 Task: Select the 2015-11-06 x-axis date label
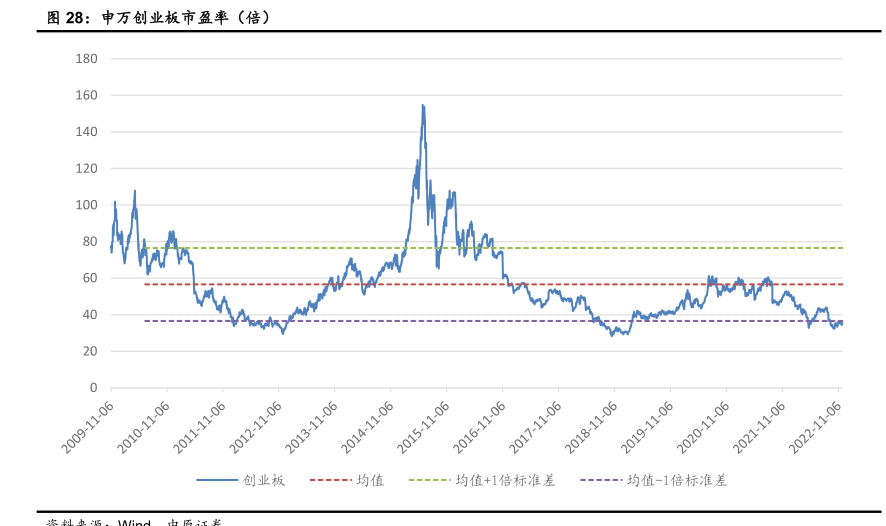(x=425, y=425)
